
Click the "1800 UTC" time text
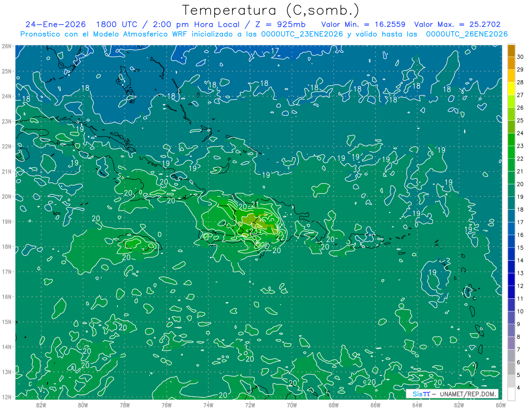coord(117,24)
